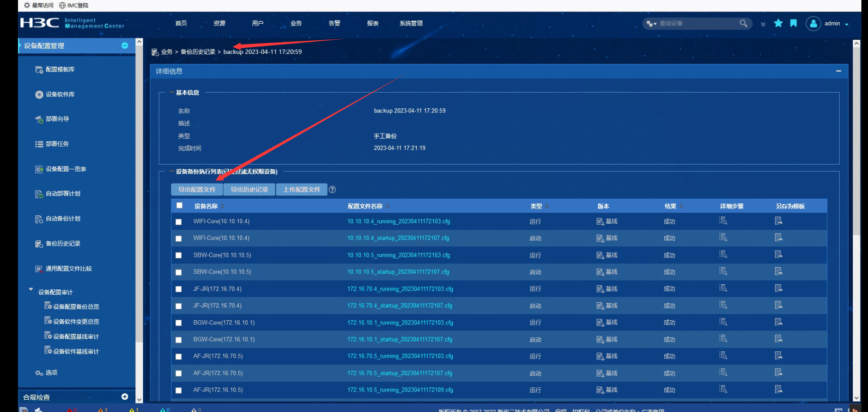Open file 10.10.10.4_running_20230411172103.cfg
Screen dimensions: 868x412
(399, 221)
